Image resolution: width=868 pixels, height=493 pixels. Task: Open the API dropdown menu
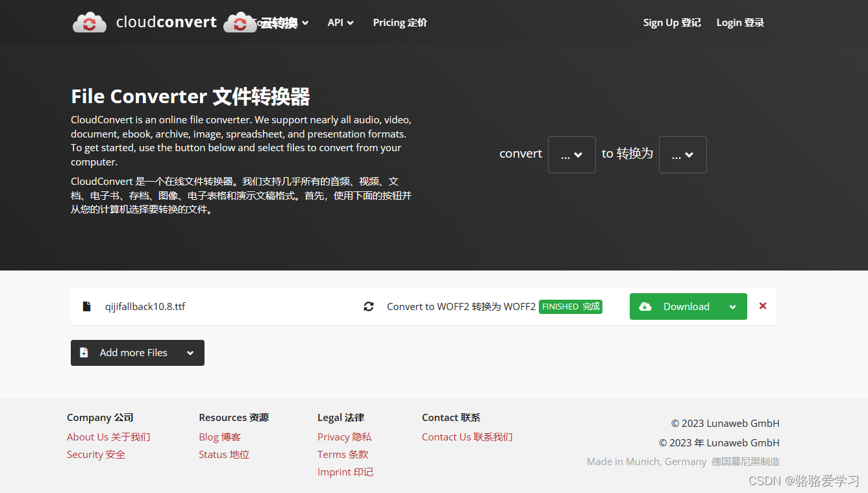click(341, 23)
